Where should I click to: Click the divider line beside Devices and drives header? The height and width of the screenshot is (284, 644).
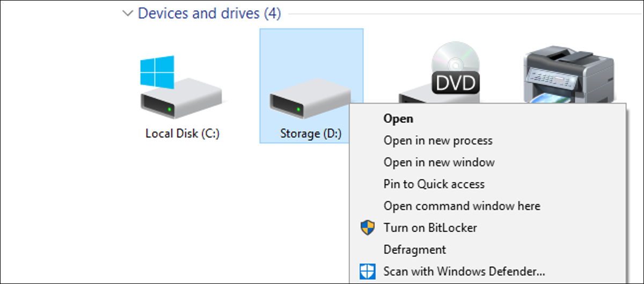tap(463, 13)
